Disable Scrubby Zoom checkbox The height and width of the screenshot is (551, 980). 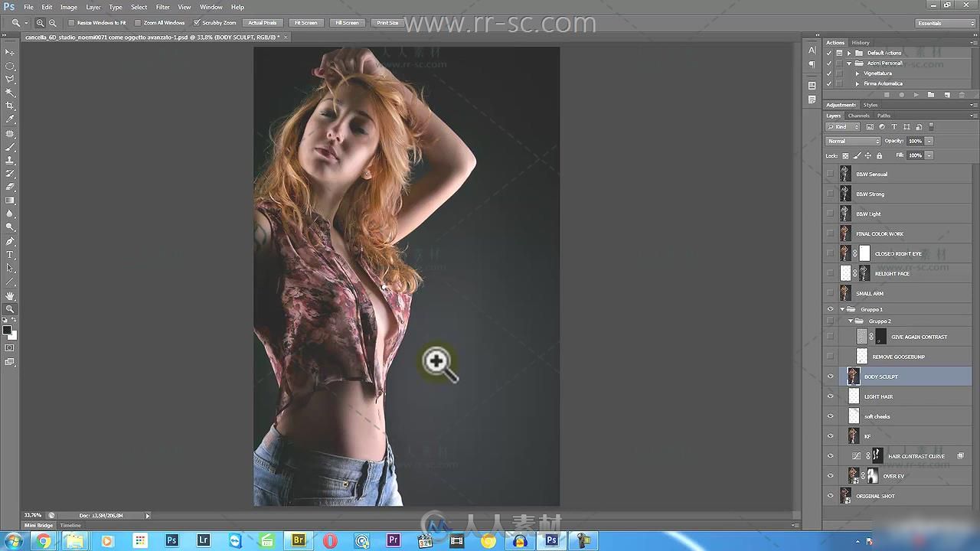click(x=197, y=23)
